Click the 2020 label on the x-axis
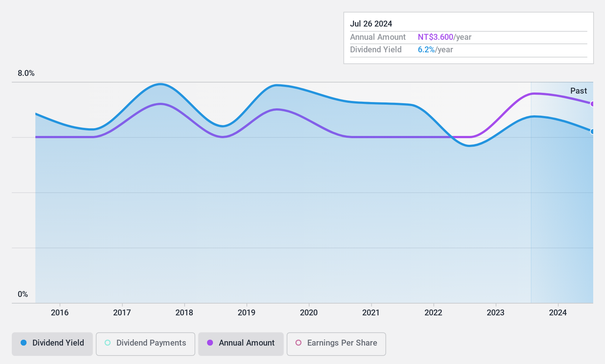Screen dimensions: 605x364 click(309, 312)
